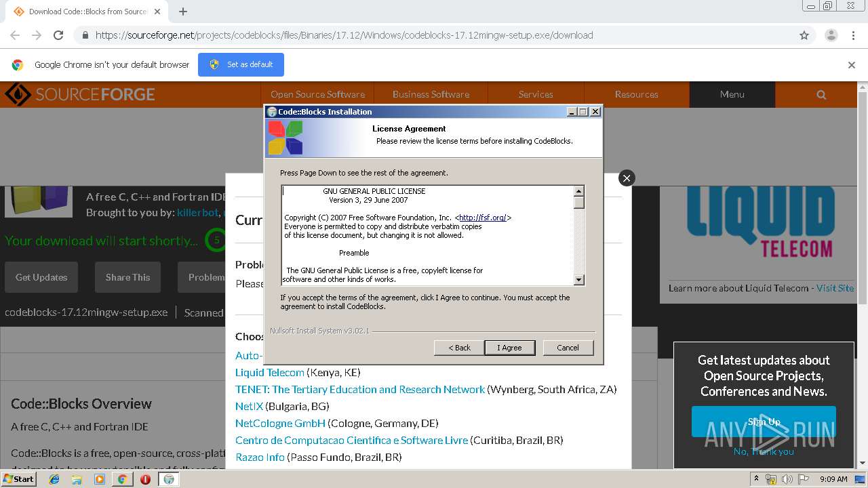The image size is (868, 488).
Task: Open the Chrome profile avatar
Action: click(831, 35)
